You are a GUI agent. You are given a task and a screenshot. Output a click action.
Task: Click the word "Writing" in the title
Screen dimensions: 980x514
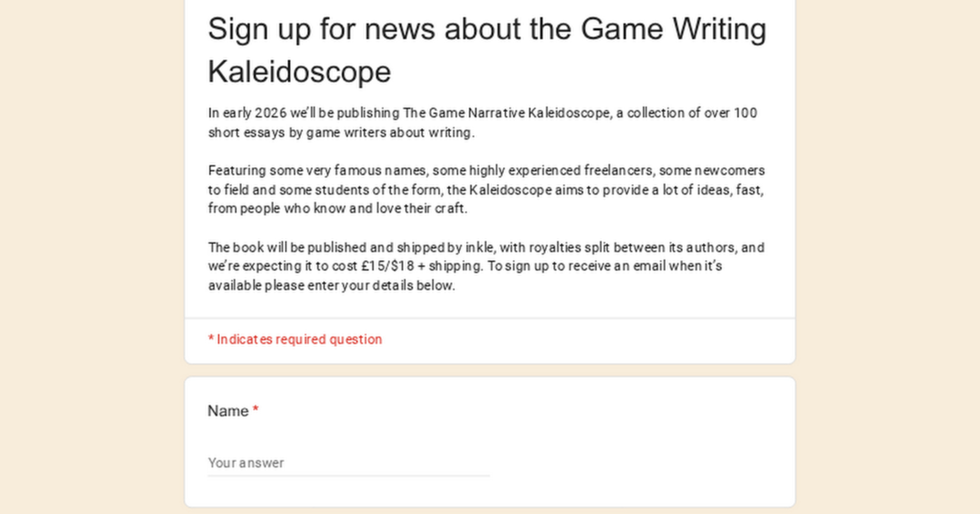point(719,29)
